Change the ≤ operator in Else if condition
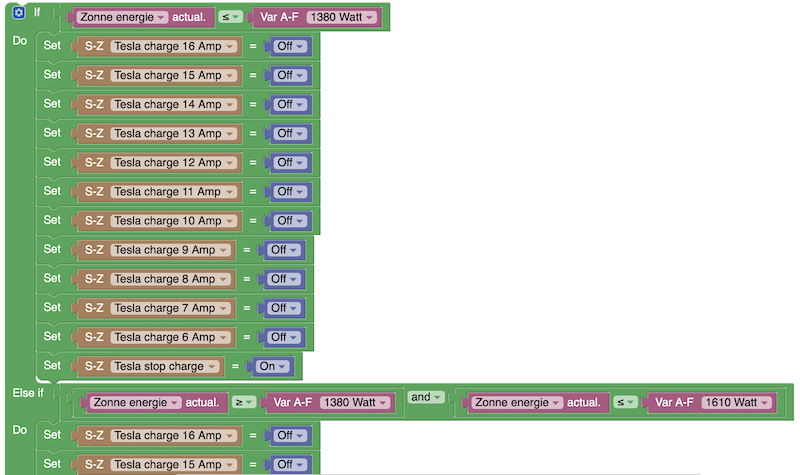 click(626, 403)
